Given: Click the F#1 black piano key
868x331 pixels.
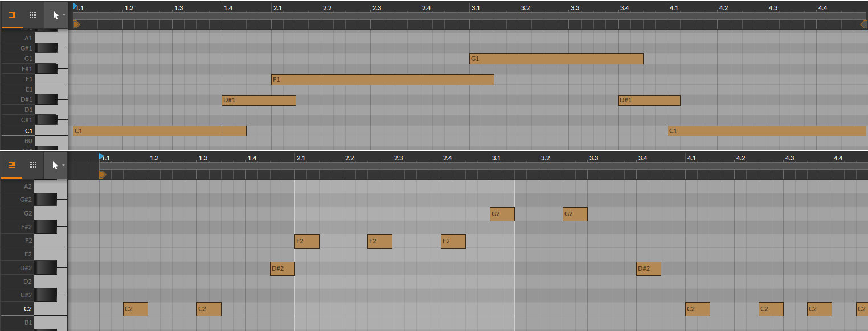Looking at the screenshot, I should [47, 69].
